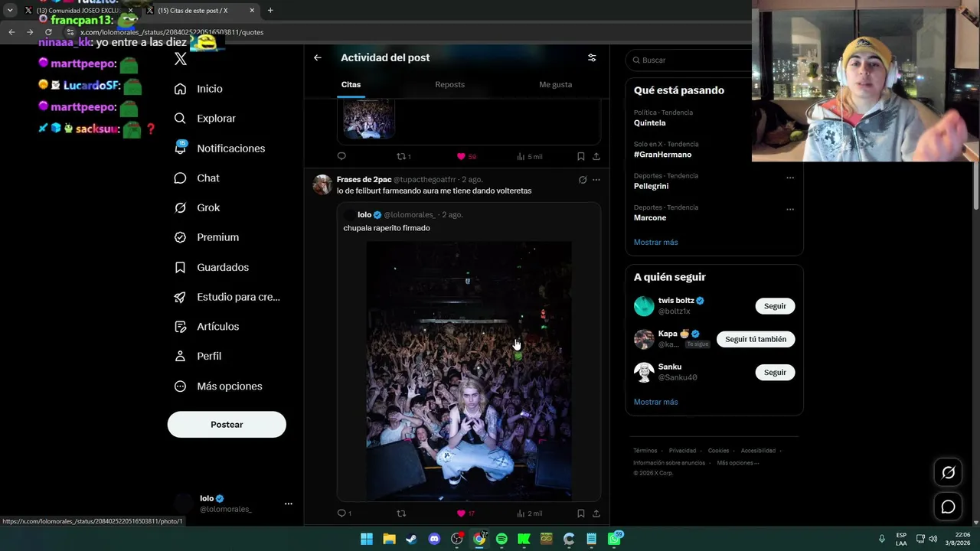Image resolution: width=980 pixels, height=551 pixels.
Task: Switch to the Citas tab
Action: tap(351, 85)
